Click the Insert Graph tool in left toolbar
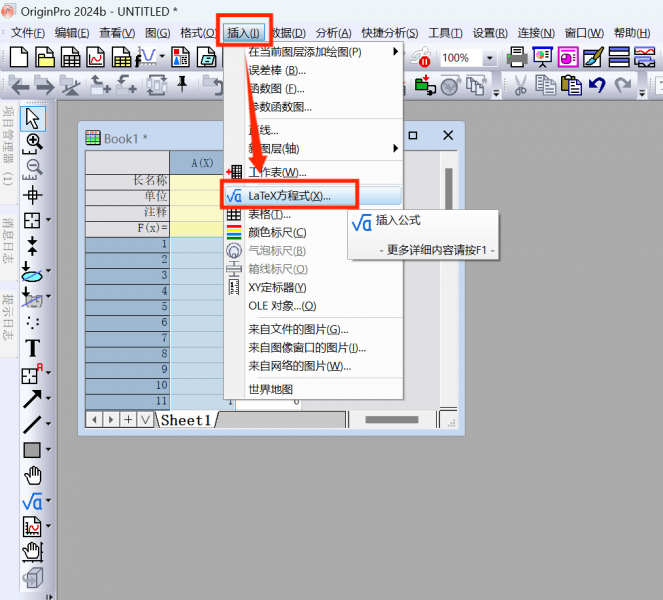The width and height of the screenshot is (663, 600). point(32,527)
